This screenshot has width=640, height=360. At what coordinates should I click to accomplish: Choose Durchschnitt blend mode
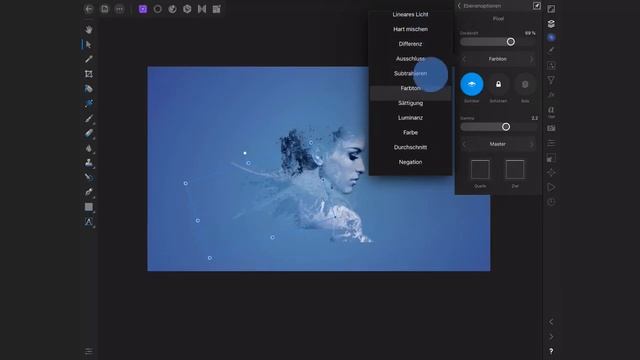[410, 147]
